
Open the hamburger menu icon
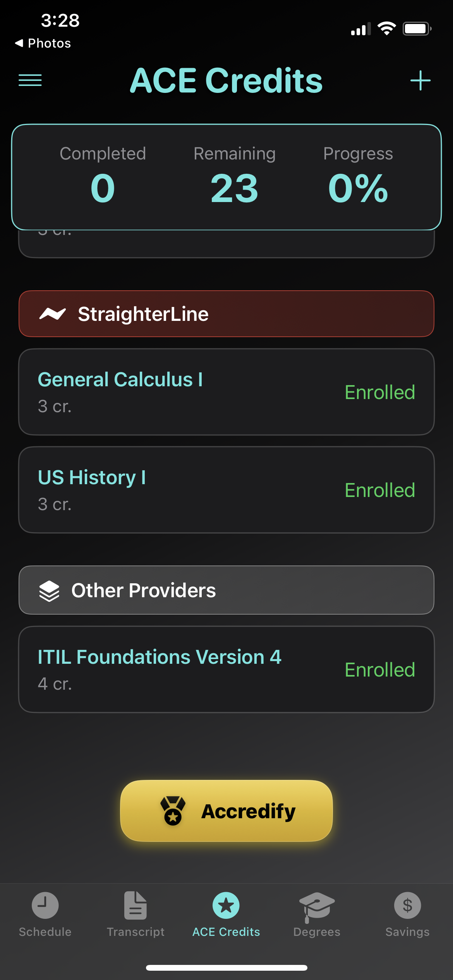click(30, 80)
